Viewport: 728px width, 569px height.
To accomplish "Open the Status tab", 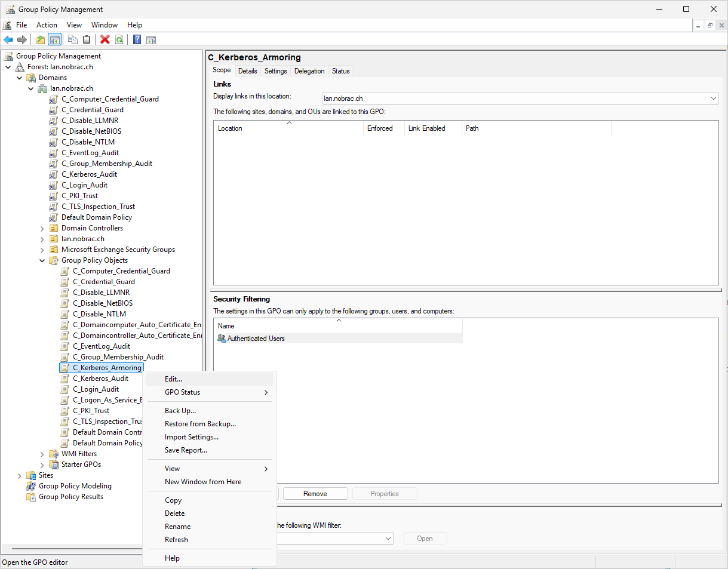I will coord(341,71).
